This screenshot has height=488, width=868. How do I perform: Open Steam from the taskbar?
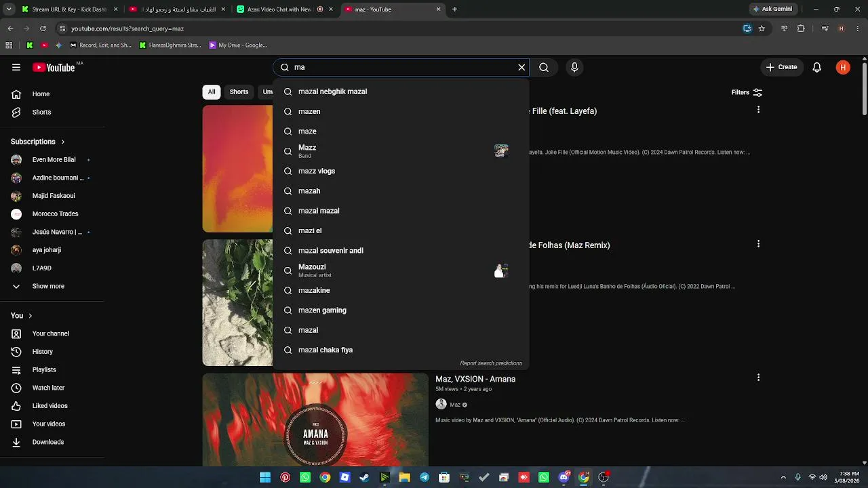coord(365,478)
